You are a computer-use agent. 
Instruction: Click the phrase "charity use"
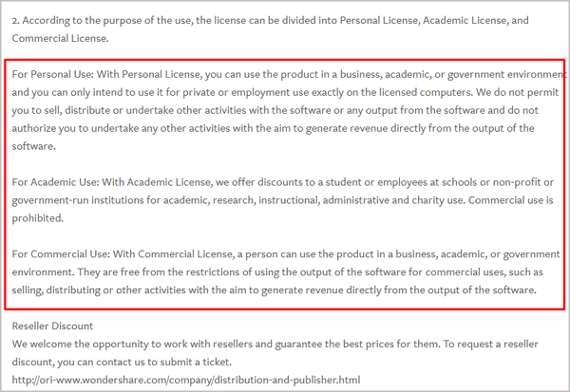tap(437, 200)
